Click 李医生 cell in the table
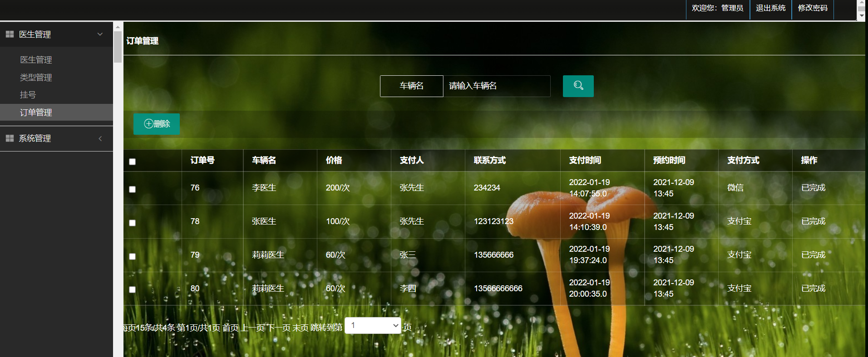 (x=264, y=188)
